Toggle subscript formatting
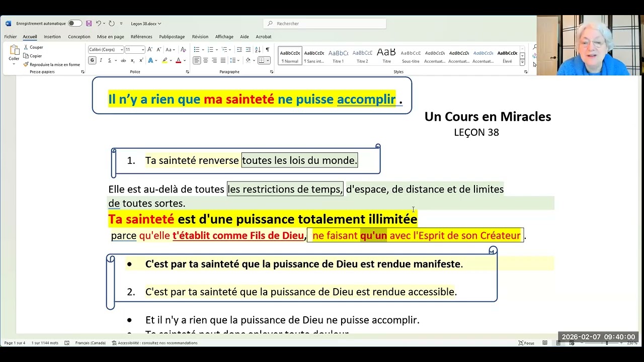 click(132, 60)
